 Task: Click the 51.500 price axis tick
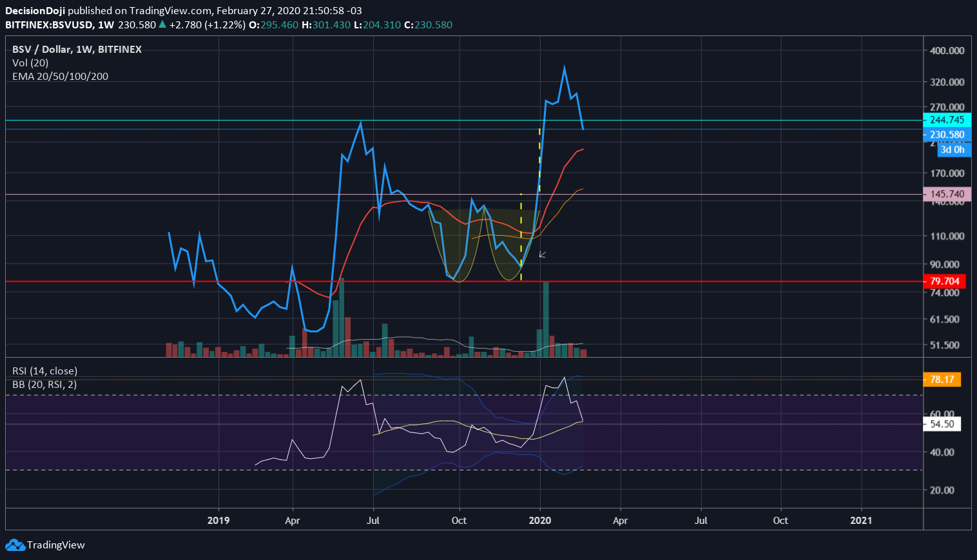944,345
